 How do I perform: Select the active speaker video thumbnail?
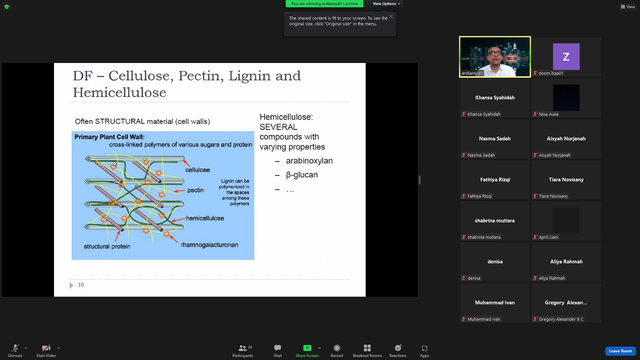[x=495, y=57]
